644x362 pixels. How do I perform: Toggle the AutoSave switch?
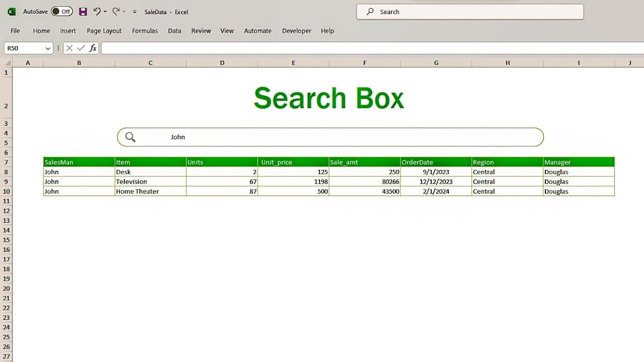[x=62, y=12]
